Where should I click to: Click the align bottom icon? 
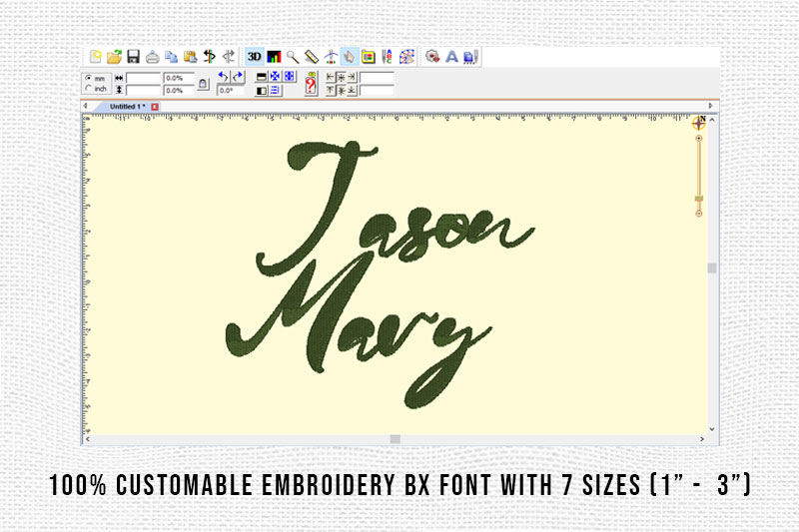(x=352, y=91)
